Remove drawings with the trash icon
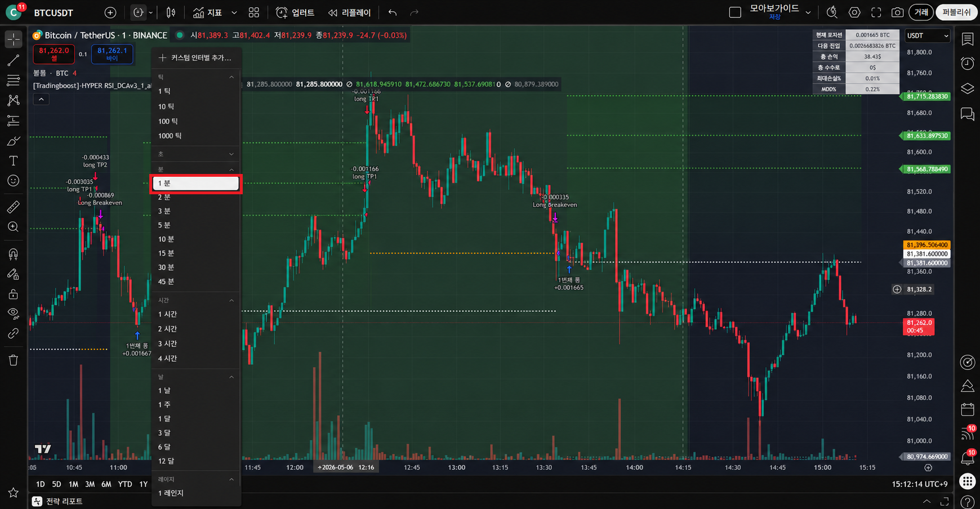 [14, 360]
